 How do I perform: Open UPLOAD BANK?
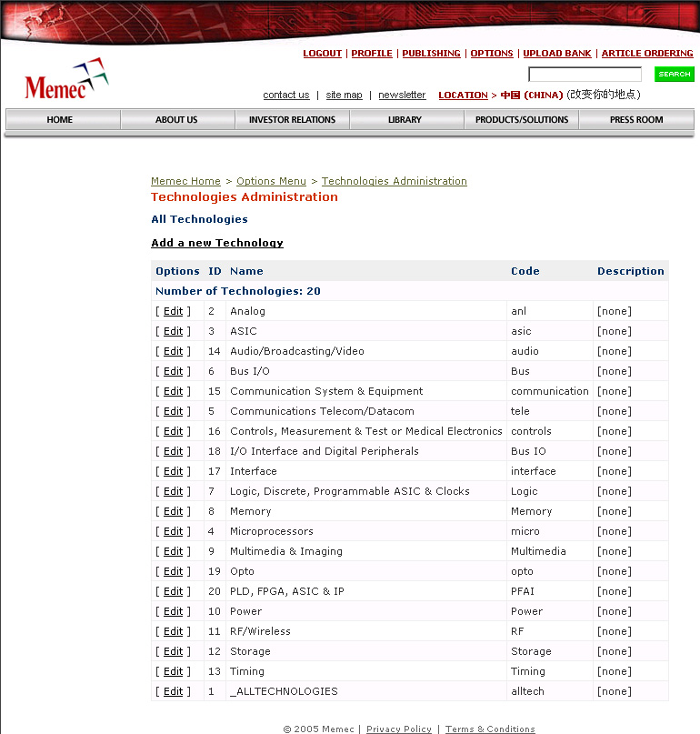click(x=557, y=54)
